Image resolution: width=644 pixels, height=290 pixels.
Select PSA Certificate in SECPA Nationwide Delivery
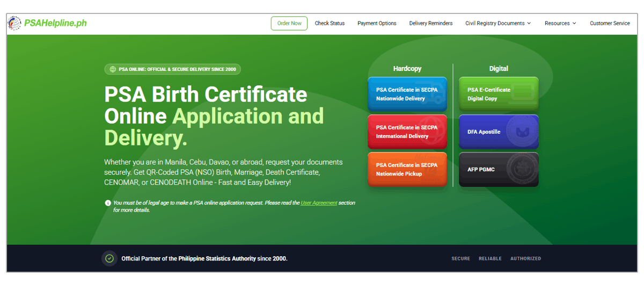pyautogui.click(x=407, y=94)
